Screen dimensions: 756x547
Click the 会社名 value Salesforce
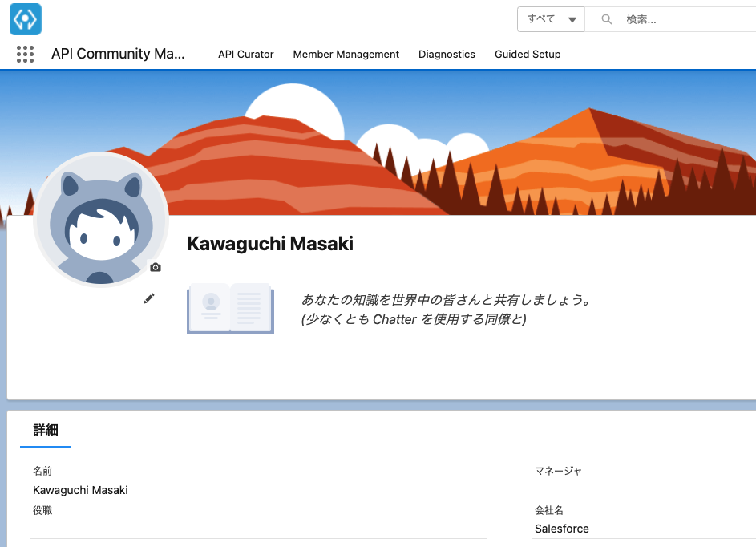pos(561,529)
